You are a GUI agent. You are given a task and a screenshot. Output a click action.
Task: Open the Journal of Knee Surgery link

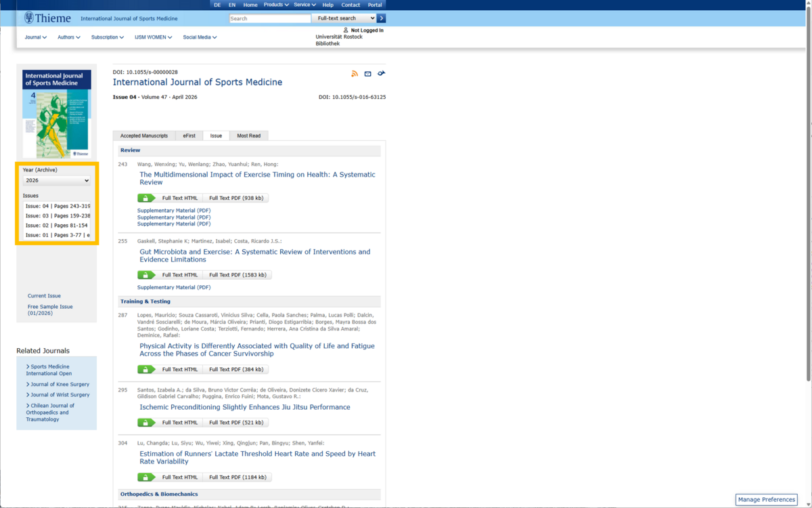click(60, 384)
